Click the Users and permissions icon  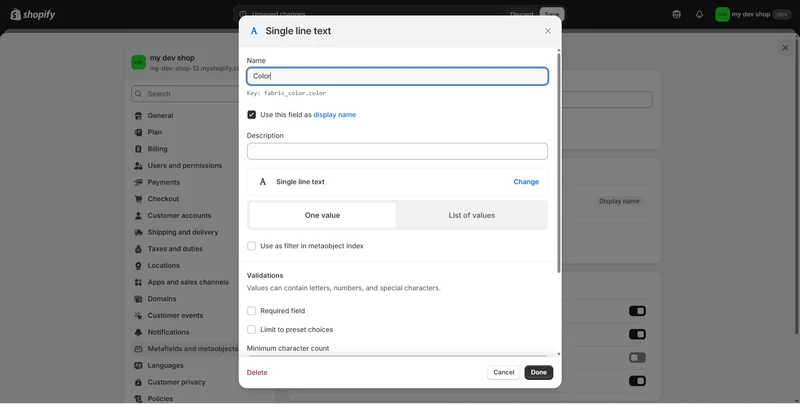tap(138, 166)
